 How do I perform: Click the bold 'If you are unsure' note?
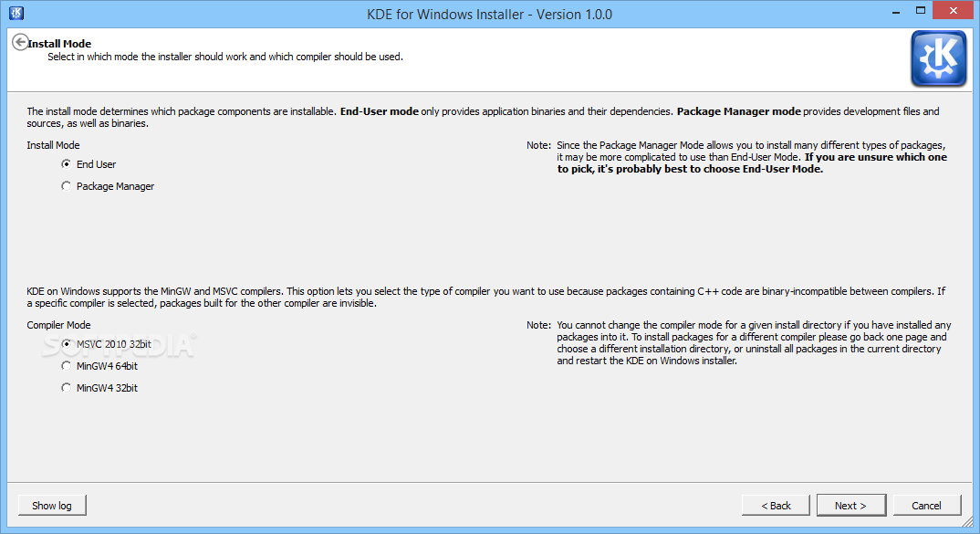753,163
